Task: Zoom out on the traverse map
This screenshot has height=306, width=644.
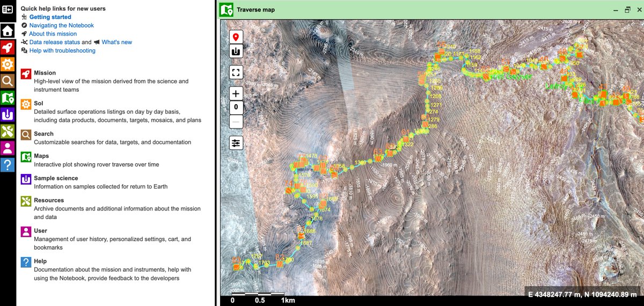Action: coord(236,121)
